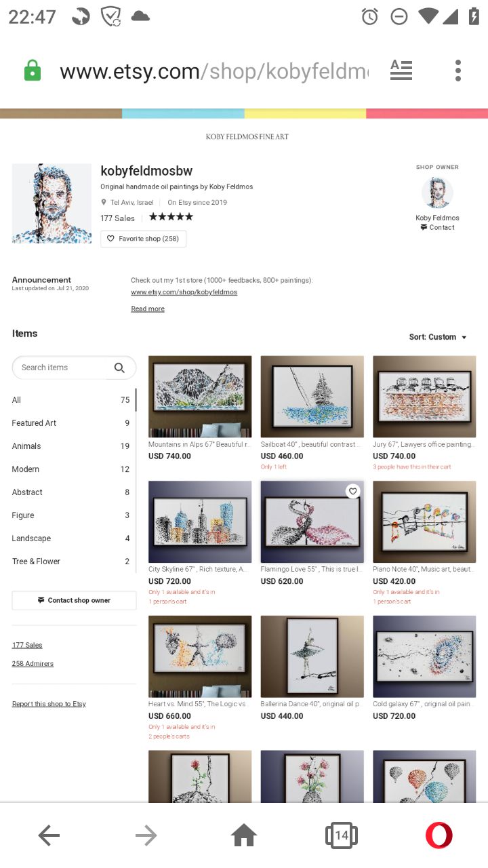Open the Sort: Custom dropdown
Image resolution: width=488 pixels, height=868 pixels.
(x=438, y=337)
